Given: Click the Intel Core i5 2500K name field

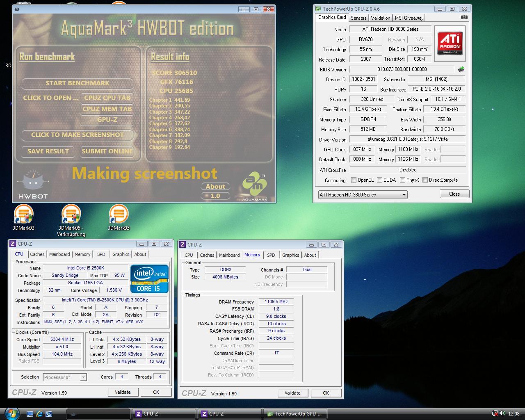Looking at the screenshot, I should pyautogui.click(x=86, y=268).
